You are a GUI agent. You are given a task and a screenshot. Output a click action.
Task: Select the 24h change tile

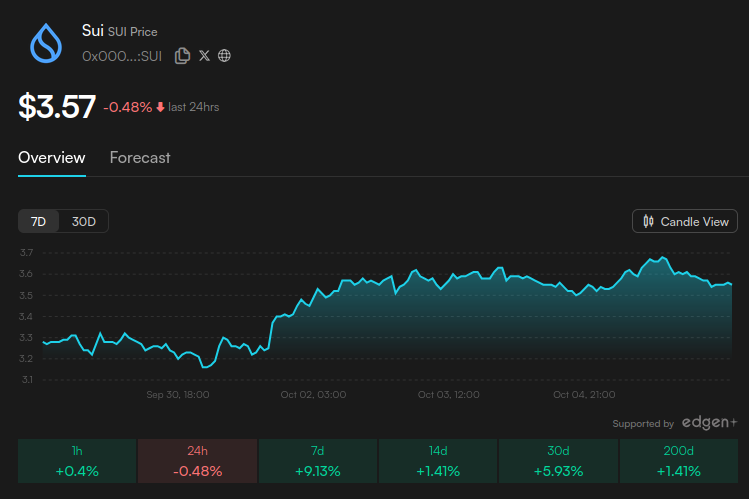coord(197,461)
